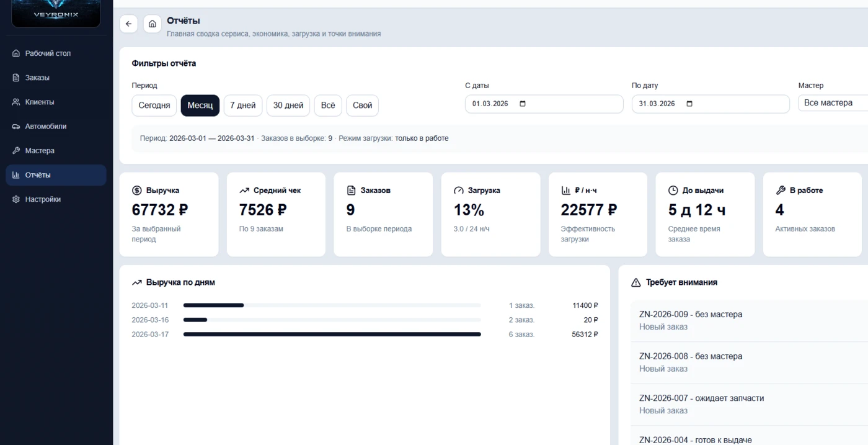
Task: Click the 2026-03-17 revenue bar
Action: [332, 335]
